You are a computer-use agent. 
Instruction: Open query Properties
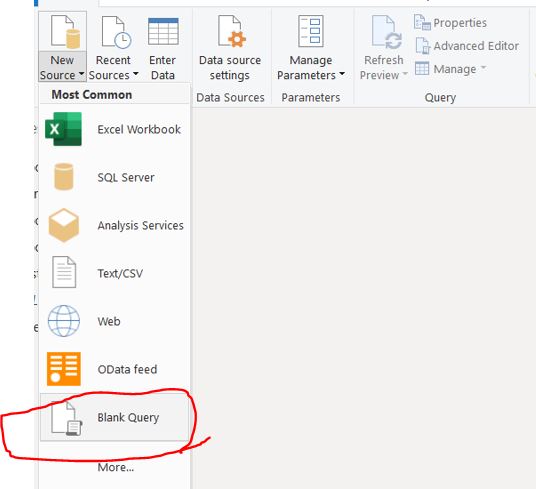[451, 23]
